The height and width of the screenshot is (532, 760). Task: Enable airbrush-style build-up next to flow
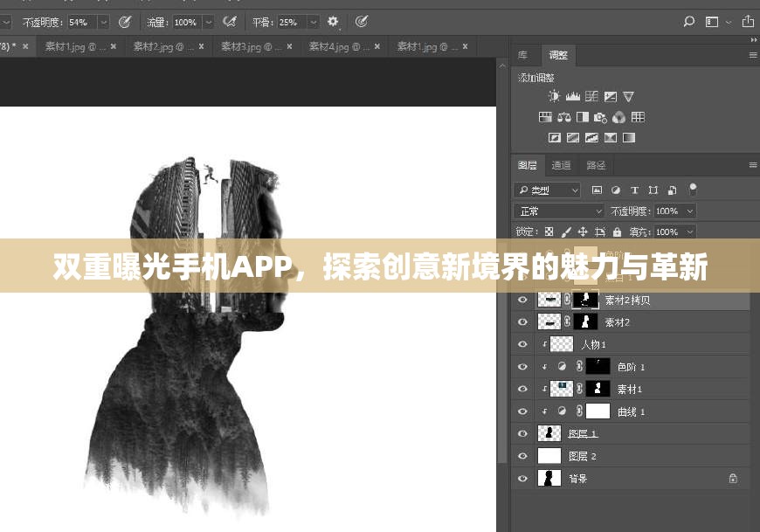(x=230, y=21)
